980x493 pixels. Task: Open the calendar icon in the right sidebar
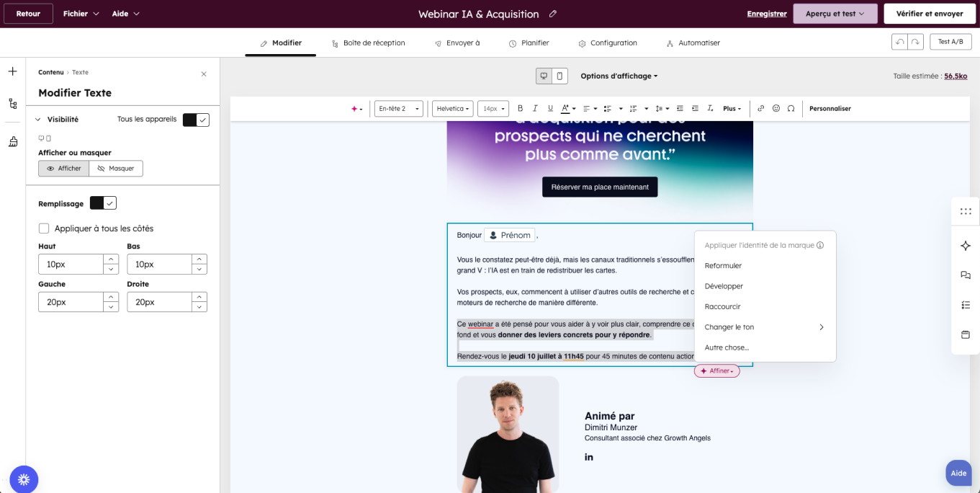(966, 334)
